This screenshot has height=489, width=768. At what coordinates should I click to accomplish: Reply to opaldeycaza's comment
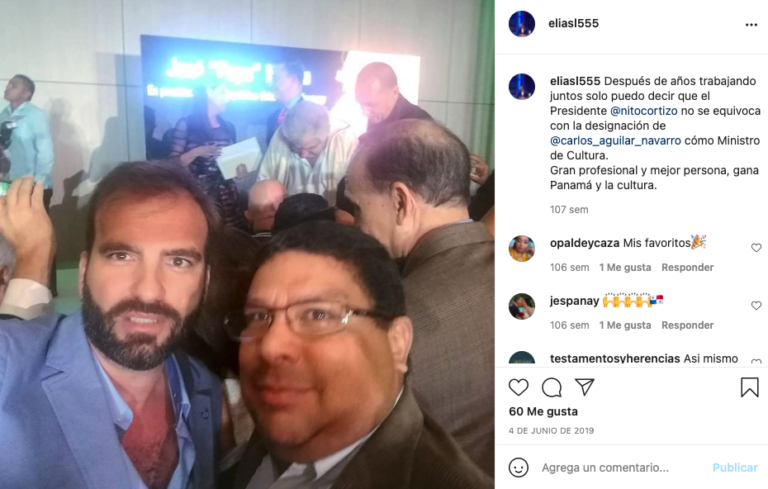(x=687, y=268)
